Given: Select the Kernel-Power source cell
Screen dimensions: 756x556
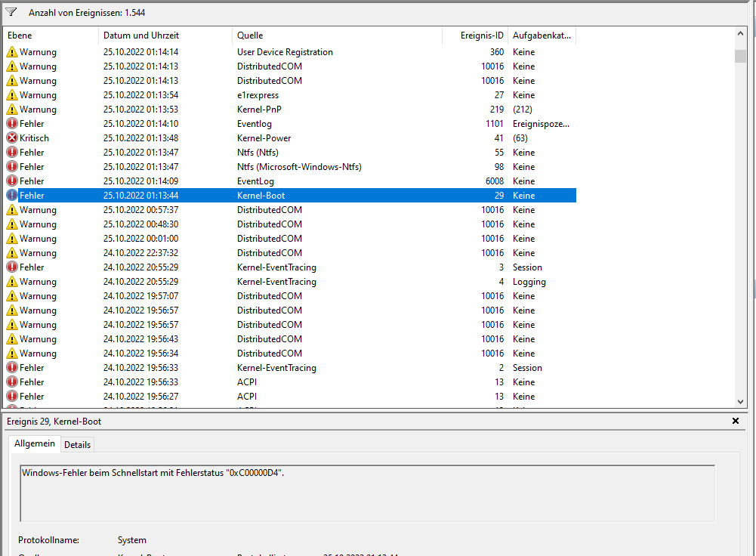Looking at the screenshot, I should point(264,138).
